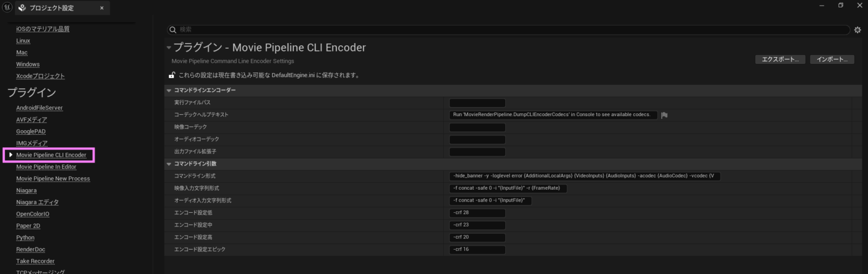Select the Python plugin category

pyautogui.click(x=25, y=238)
